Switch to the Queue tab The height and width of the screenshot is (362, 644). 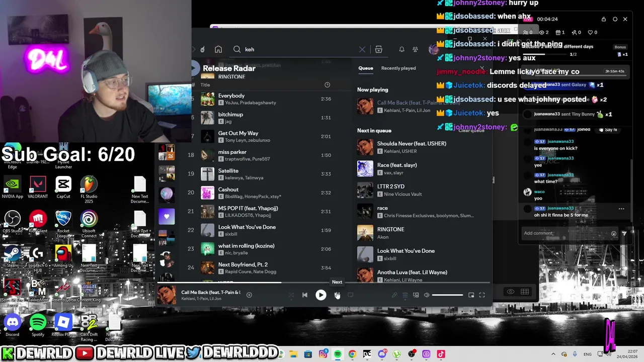(366, 68)
